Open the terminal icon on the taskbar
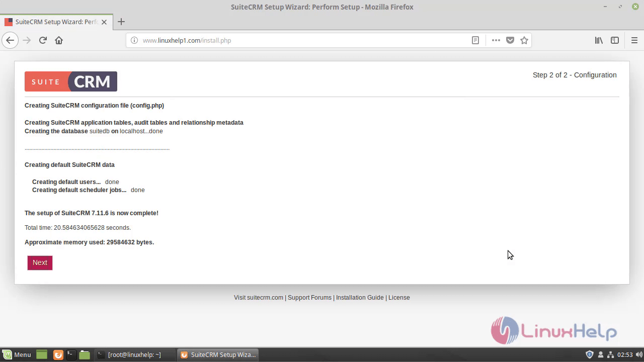The height and width of the screenshot is (362, 644). [x=70, y=354]
